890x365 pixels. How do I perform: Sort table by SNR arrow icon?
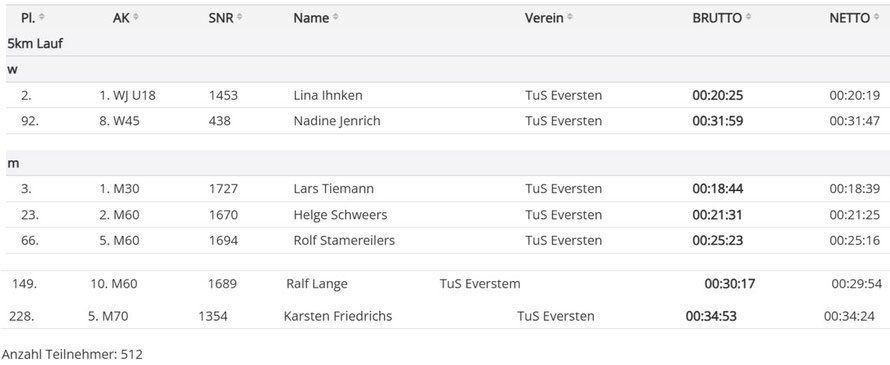pos(240,18)
